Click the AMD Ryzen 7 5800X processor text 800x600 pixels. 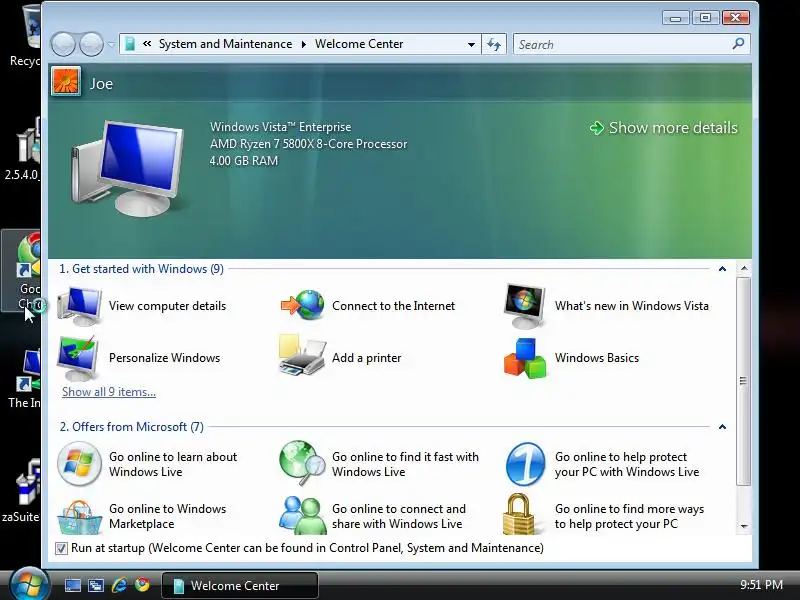pos(308,144)
